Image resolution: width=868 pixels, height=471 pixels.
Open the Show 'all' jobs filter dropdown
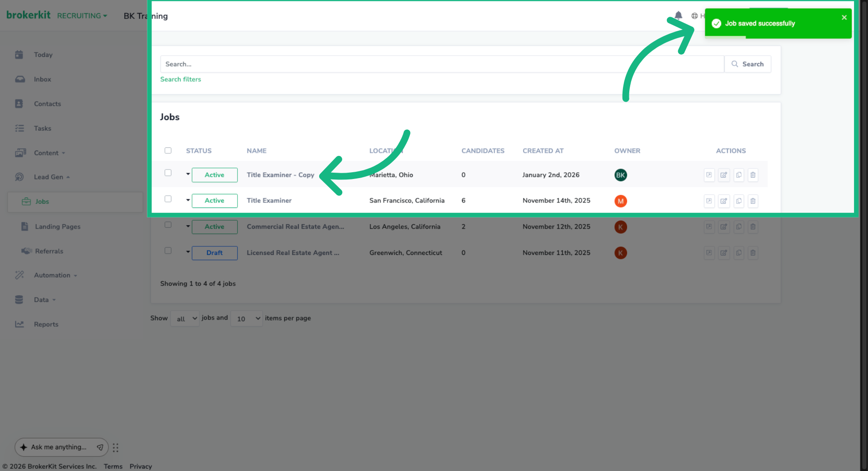[185, 319]
